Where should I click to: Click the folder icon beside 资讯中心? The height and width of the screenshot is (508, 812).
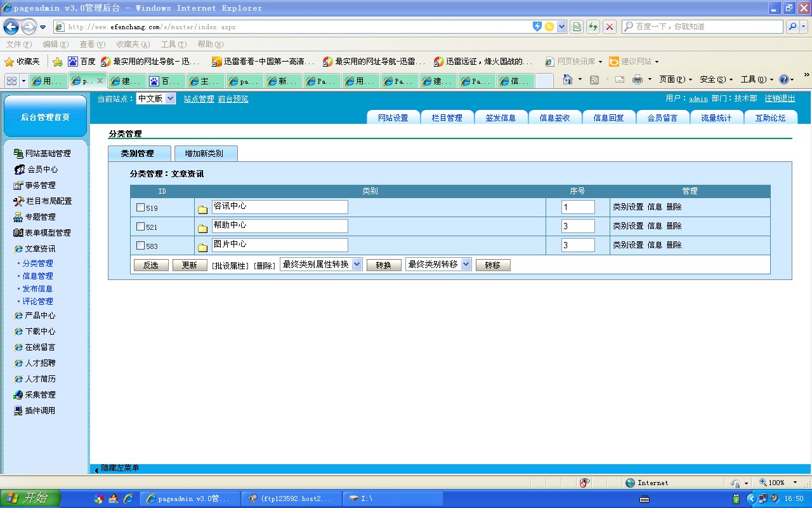pos(203,210)
